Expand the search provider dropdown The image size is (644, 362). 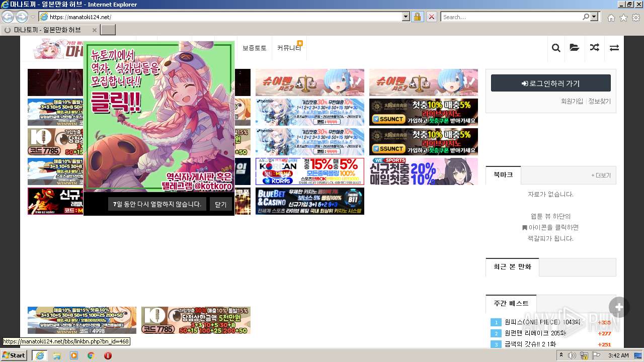pyautogui.click(x=595, y=17)
